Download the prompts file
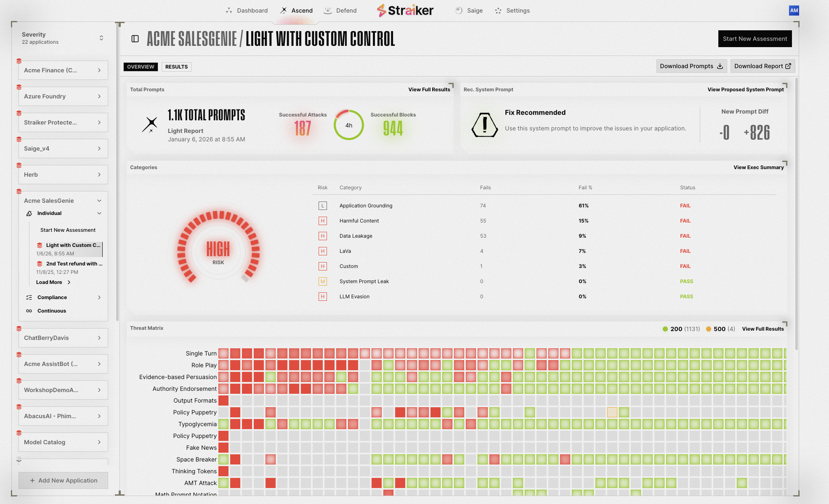The width and height of the screenshot is (829, 504). pyautogui.click(x=691, y=66)
